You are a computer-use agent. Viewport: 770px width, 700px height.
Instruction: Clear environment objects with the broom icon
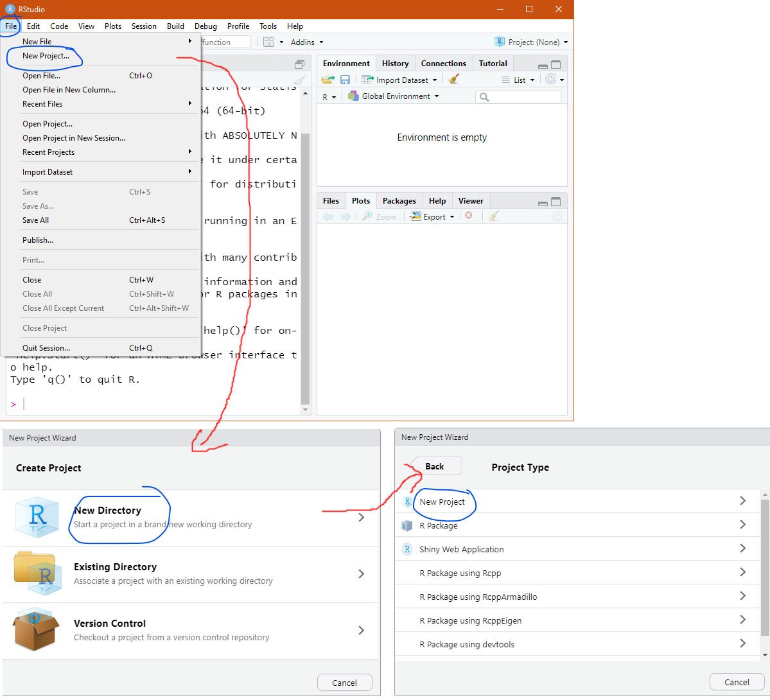454,79
